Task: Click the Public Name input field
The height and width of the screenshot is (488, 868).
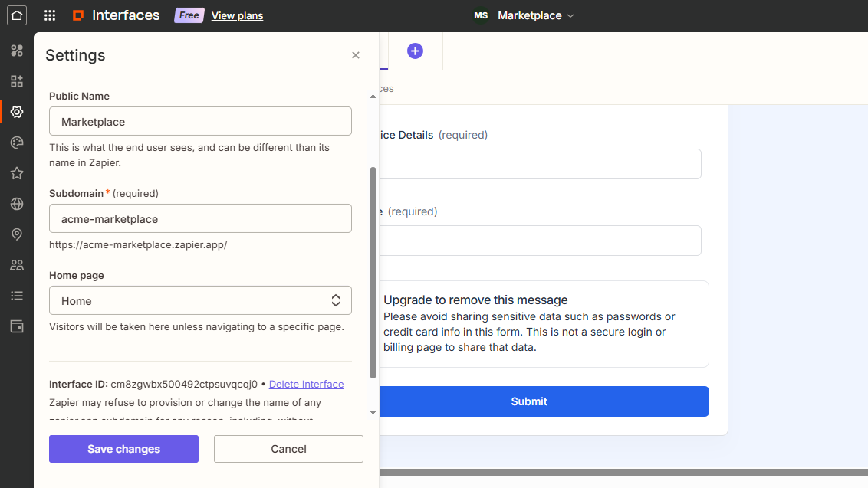Action: (200, 121)
